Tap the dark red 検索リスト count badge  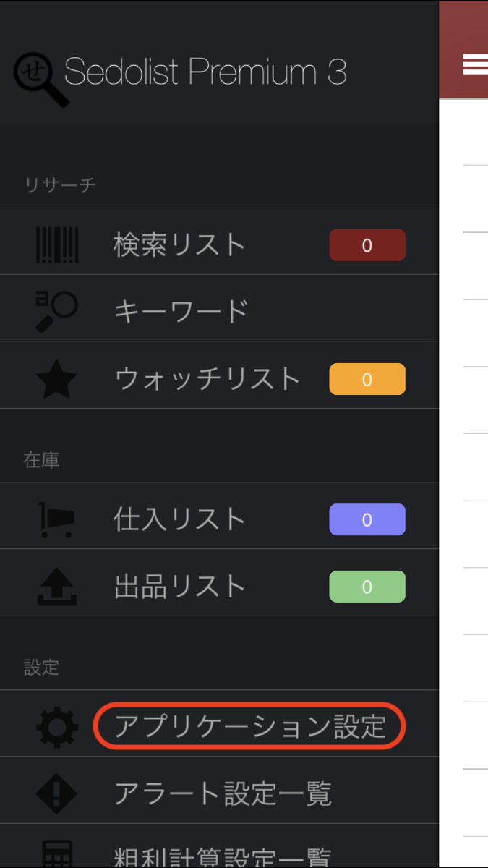click(367, 245)
